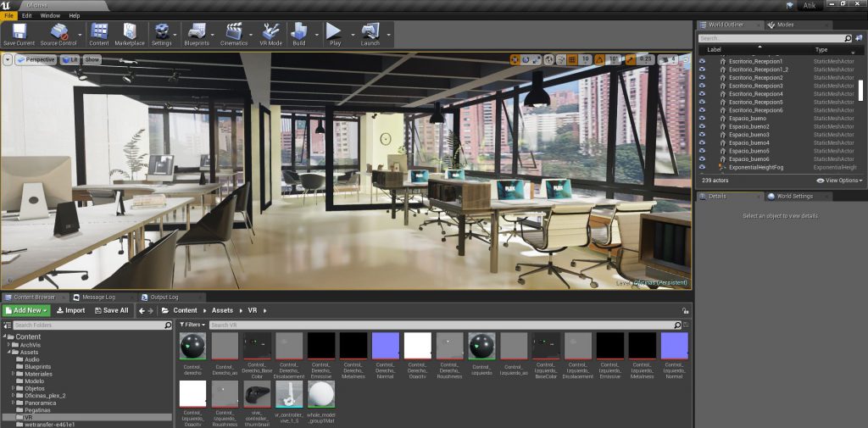Open the Settings toolbar icon
The height and width of the screenshot is (428, 868).
[162, 35]
